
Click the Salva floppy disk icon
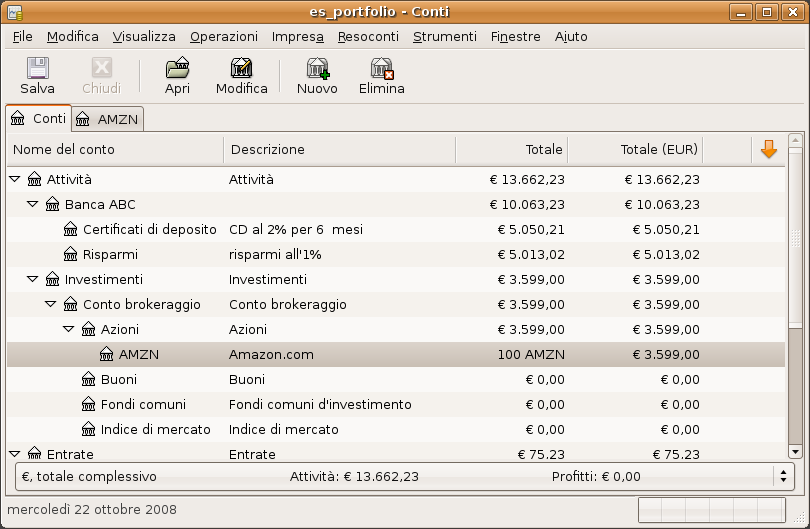pyautogui.click(x=37, y=68)
